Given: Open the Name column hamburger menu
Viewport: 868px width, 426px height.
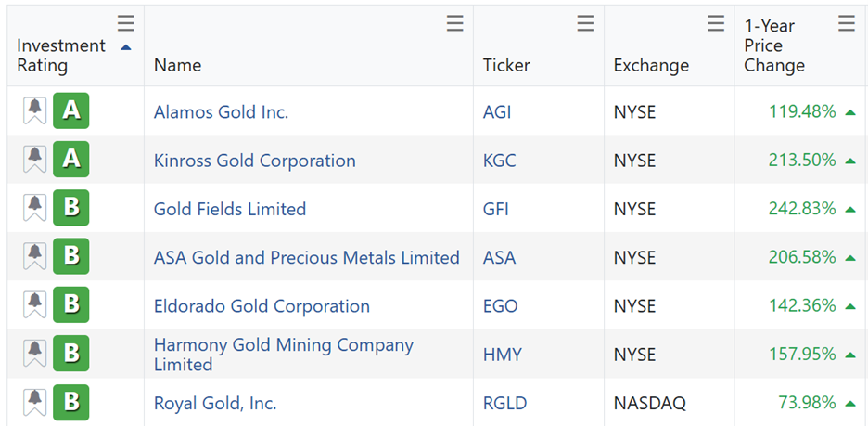Looking at the screenshot, I should click(x=454, y=24).
